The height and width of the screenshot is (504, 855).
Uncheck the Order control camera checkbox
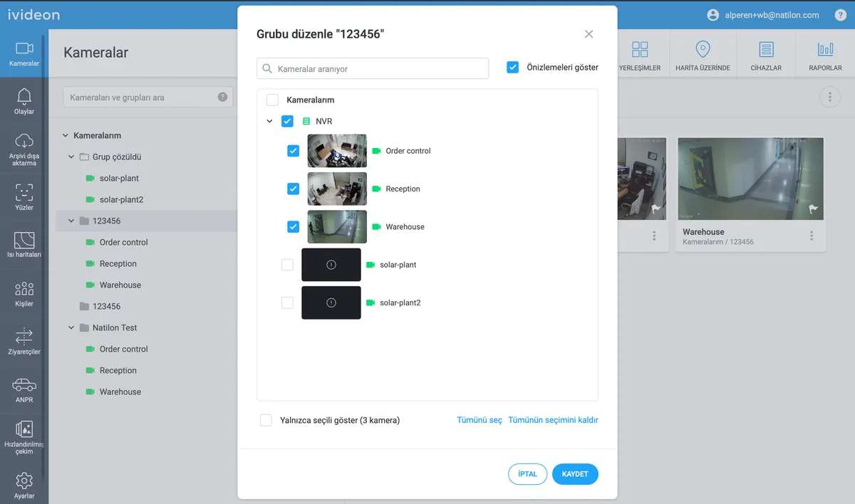(x=293, y=151)
